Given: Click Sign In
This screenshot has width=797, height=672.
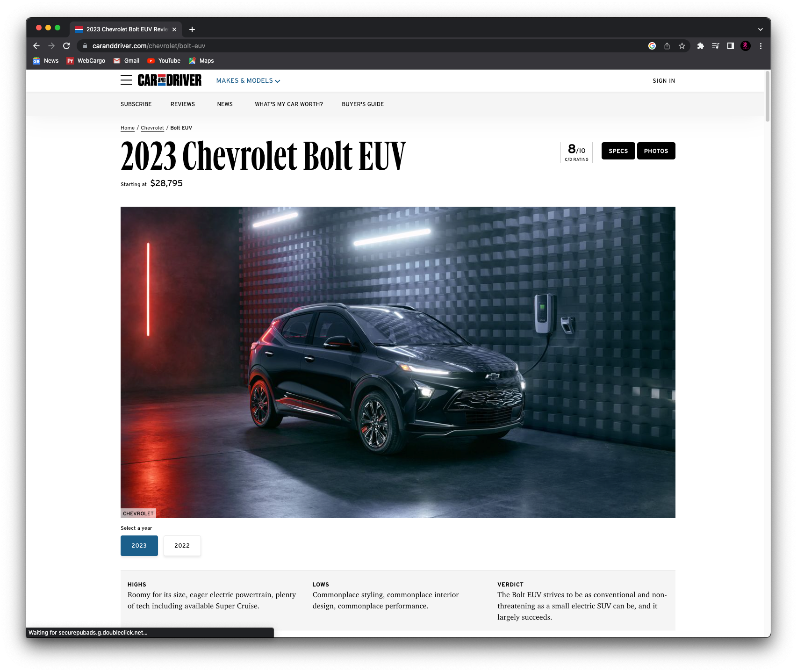Looking at the screenshot, I should 664,81.
